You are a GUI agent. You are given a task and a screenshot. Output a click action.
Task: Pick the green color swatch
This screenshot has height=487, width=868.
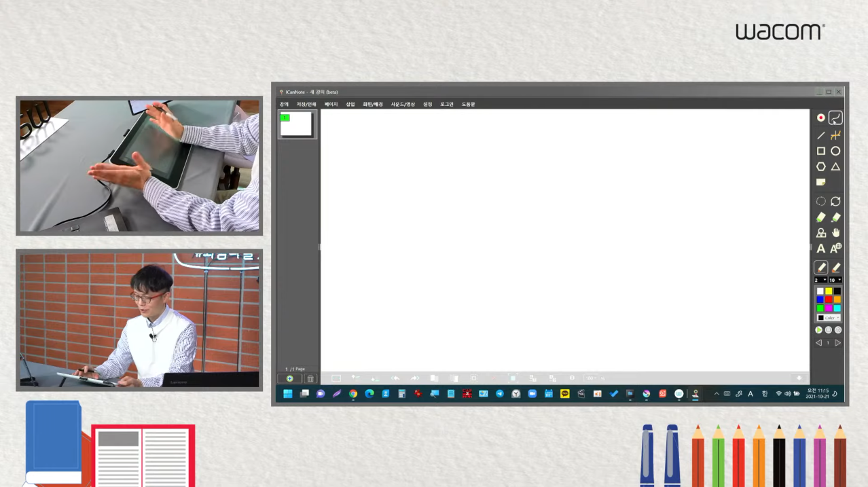click(x=820, y=308)
